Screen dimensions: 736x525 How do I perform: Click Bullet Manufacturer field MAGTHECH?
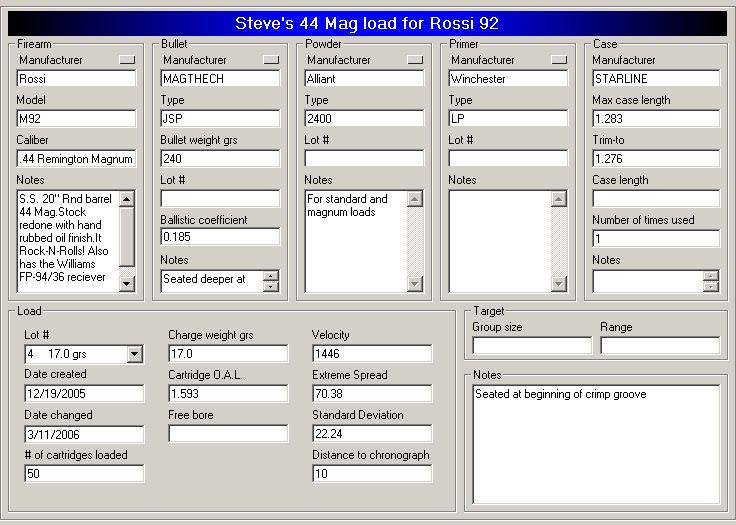(x=220, y=78)
